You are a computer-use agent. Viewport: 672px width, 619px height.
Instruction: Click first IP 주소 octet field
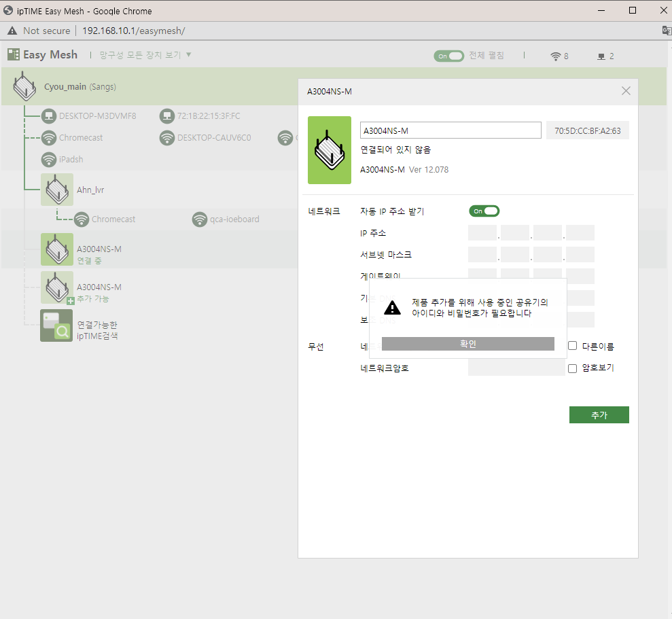coord(482,233)
